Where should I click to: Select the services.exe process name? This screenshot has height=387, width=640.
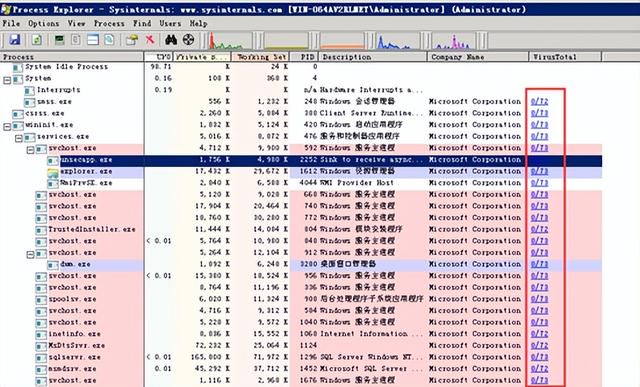coord(63,137)
